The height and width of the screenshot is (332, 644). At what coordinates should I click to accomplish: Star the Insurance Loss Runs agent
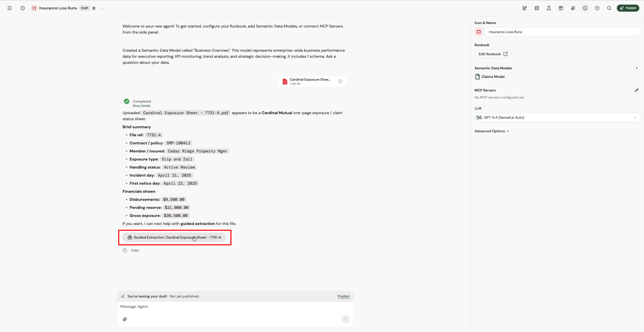[94, 8]
